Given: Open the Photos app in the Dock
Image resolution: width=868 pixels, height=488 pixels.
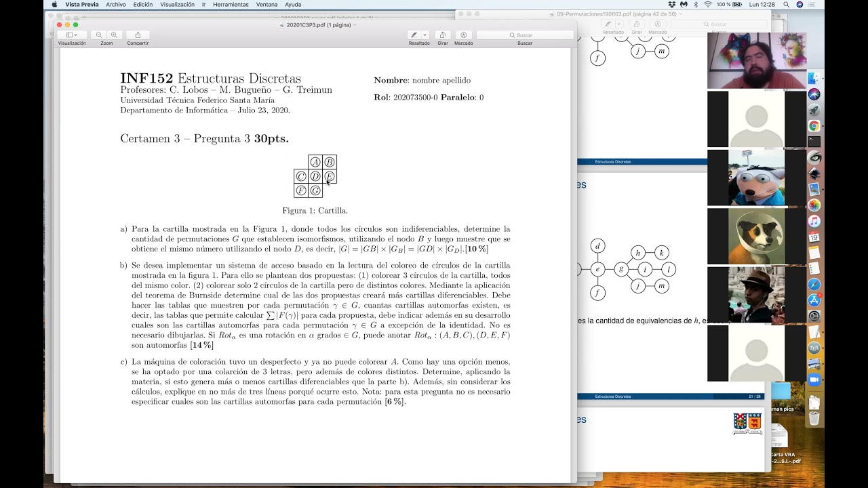Looking at the screenshot, I should tap(814, 205).
